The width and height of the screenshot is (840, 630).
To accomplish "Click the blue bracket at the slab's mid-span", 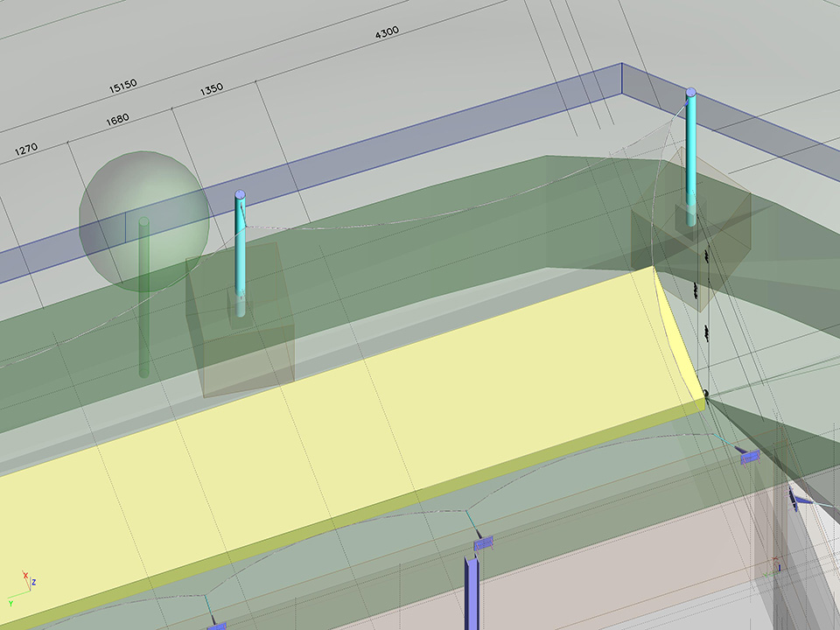I will tap(484, 543).
